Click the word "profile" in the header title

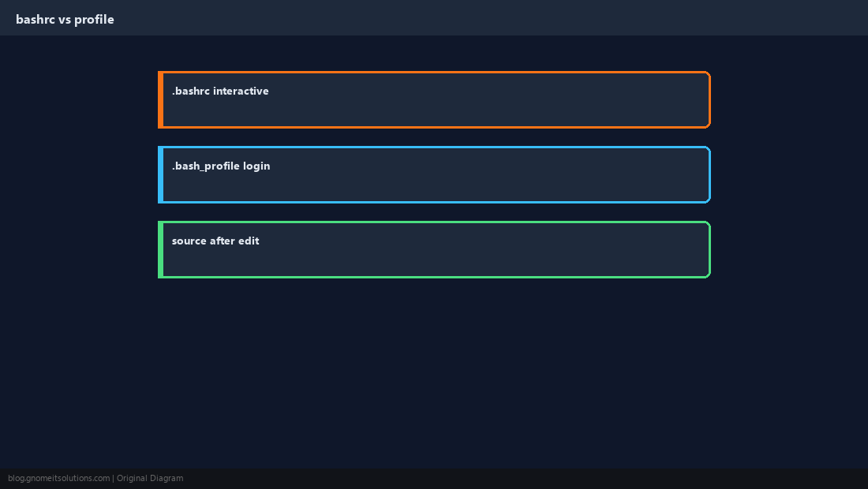(94, 20)
